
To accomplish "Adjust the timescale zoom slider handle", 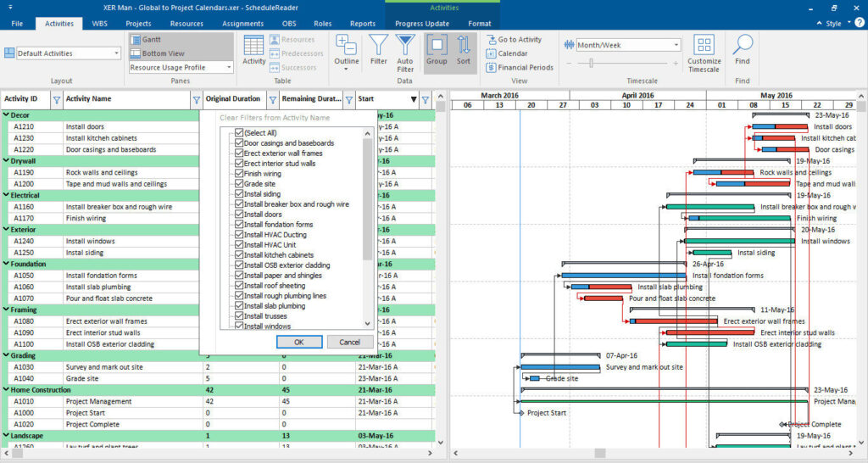I will 591,63.
